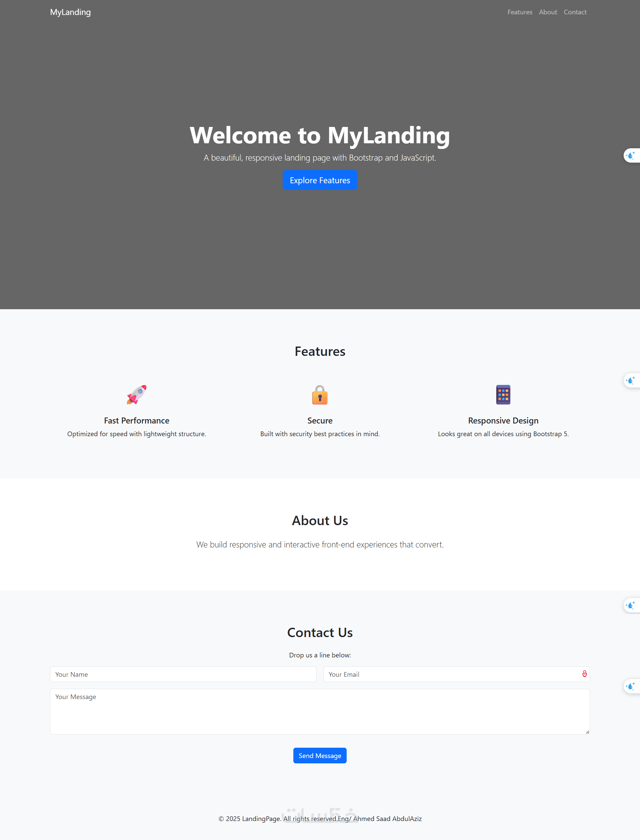Viewport: 640px width, 840px height.
Task: Click the droplet widget beside the hero section
Action: click(631, 155)
